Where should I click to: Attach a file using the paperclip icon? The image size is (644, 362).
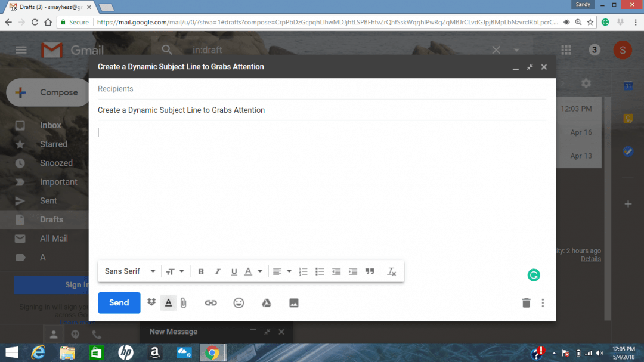[x=183, y=302]
